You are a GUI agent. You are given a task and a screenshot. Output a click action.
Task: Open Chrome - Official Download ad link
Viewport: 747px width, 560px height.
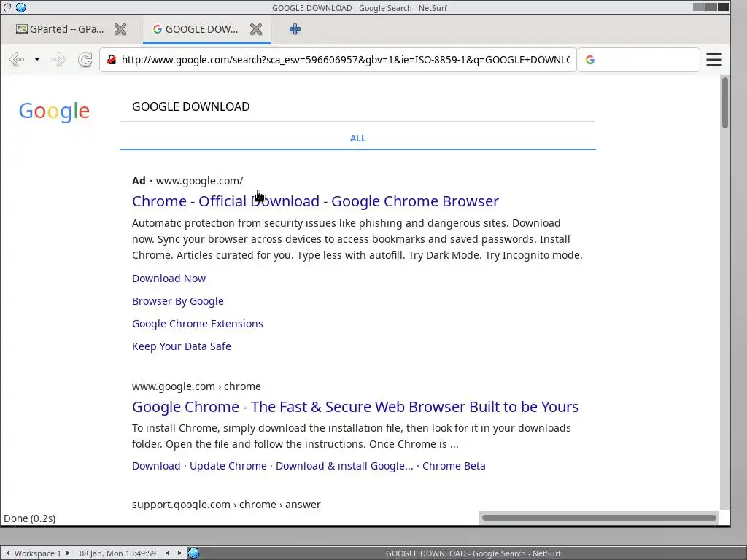(x=315, y=201)
